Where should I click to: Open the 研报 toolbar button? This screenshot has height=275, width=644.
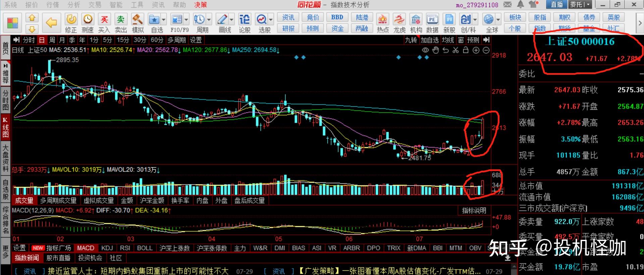click(288, 29)
